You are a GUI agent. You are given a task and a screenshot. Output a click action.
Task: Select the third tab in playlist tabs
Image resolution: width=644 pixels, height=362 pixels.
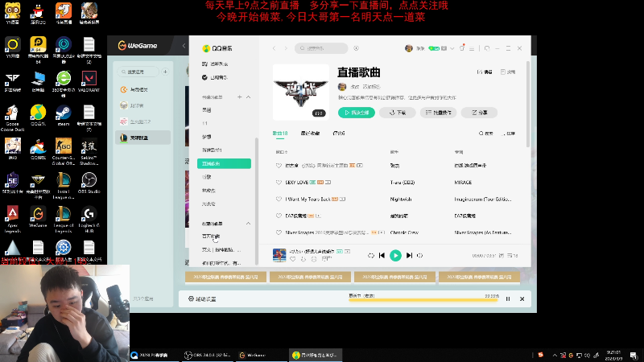[x=339, y=134]
